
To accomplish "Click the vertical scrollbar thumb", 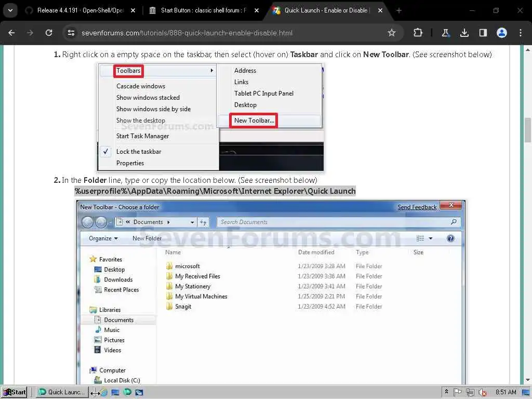I will pyautogui.click(x=528, y=130).
